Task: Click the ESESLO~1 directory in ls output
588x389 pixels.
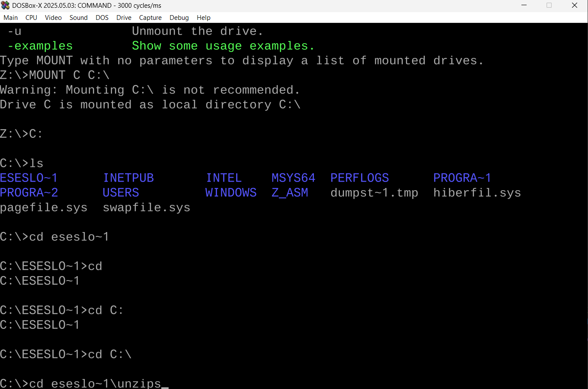Action: [29, 178]
